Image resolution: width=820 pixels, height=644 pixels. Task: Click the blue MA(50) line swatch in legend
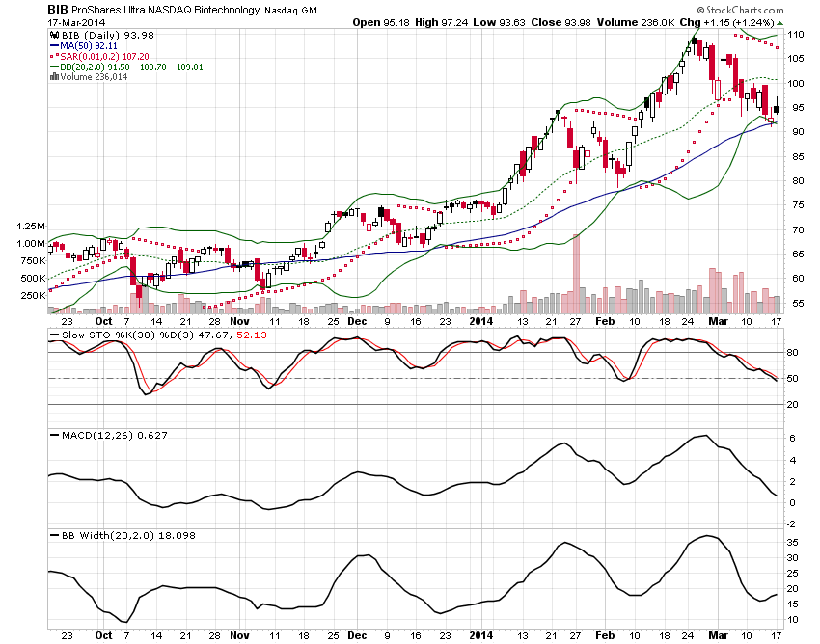54,46
